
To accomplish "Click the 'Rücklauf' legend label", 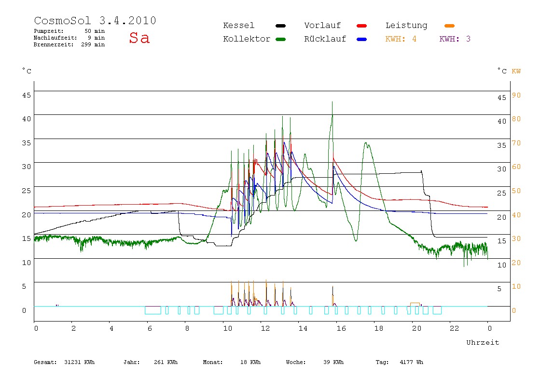I will pos(325,39).
